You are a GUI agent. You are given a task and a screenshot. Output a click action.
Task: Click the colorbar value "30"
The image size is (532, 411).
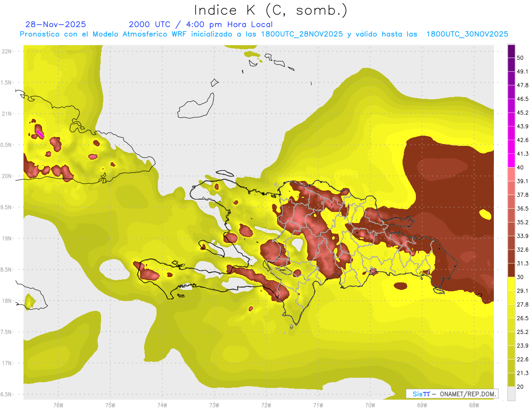click(520, 277)
